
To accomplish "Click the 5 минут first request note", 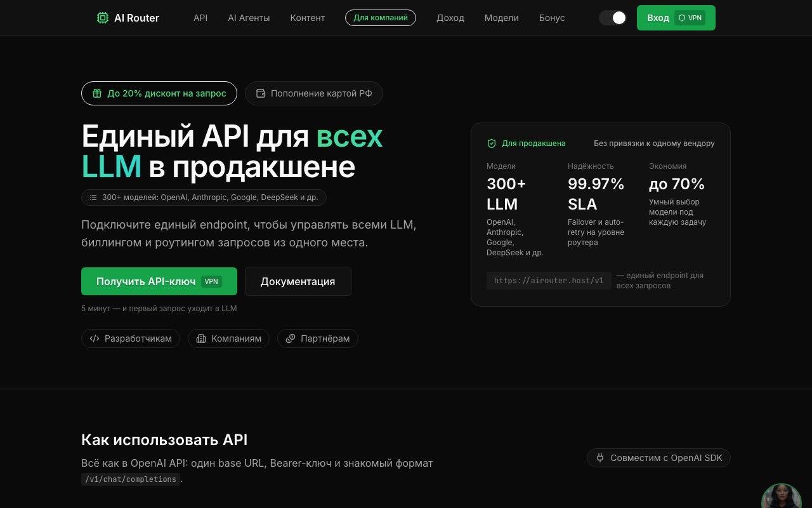I will 159,309.
